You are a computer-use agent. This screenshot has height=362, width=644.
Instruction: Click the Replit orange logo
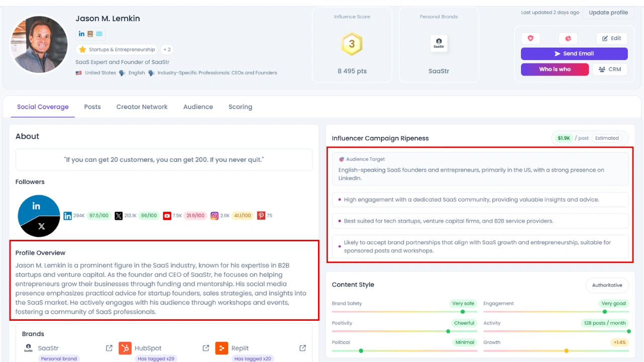point(221,348)
